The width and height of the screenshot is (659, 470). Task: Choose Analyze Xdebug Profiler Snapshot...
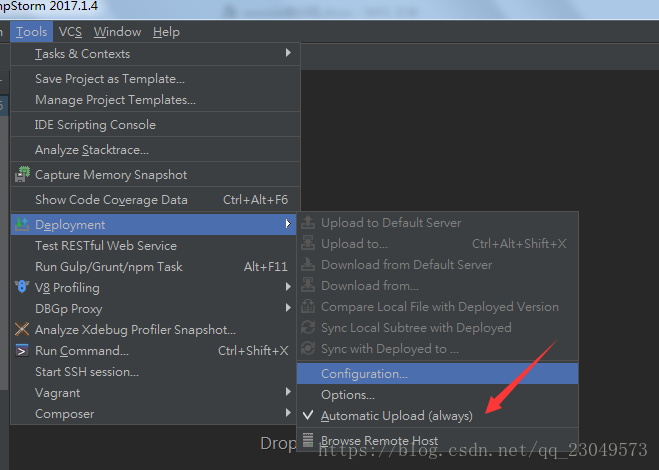pyautogui.click(x=153, y=330)
